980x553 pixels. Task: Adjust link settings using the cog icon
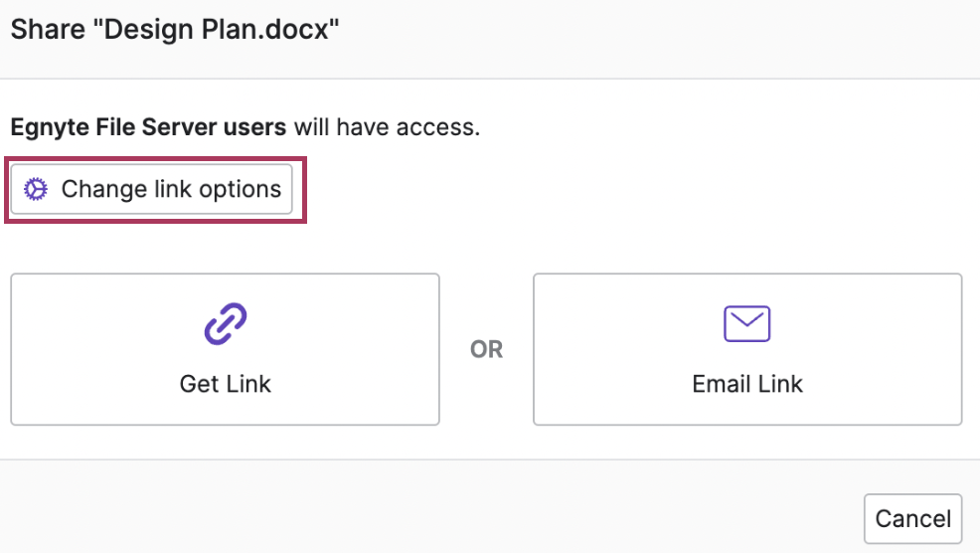tap(36, 189)
